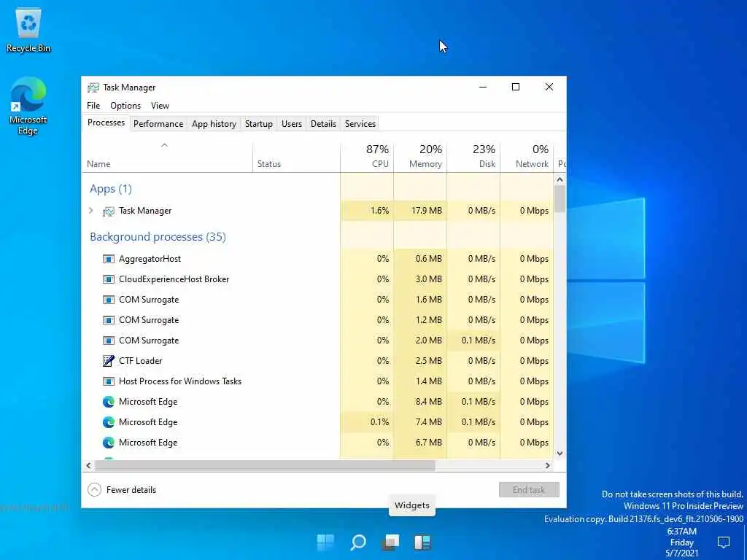747x560 pixels.
Task: Open the notification center icon
Action: (x=724, y=542)
